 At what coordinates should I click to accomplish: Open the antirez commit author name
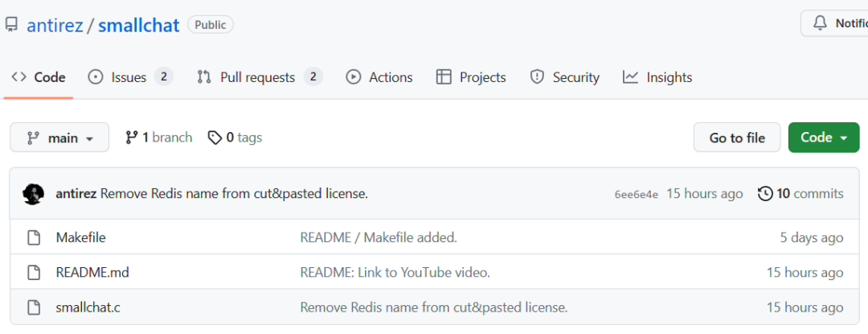point(76,194)
